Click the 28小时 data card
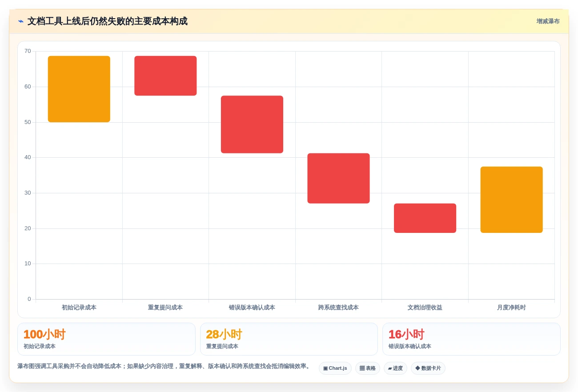The width and height of the screenshot is (578, 392). (289, 339)
